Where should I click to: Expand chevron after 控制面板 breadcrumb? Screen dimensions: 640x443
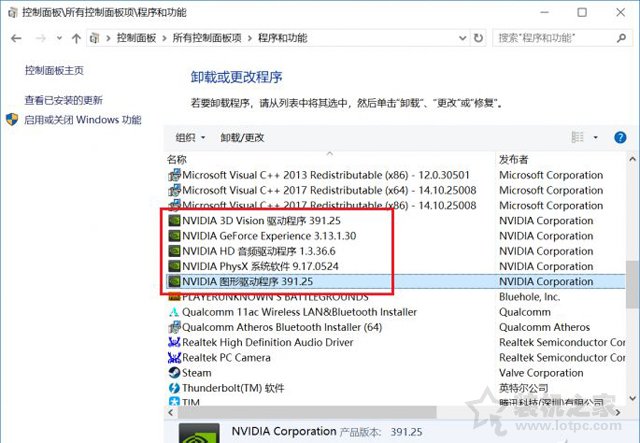tap(164, 38)
